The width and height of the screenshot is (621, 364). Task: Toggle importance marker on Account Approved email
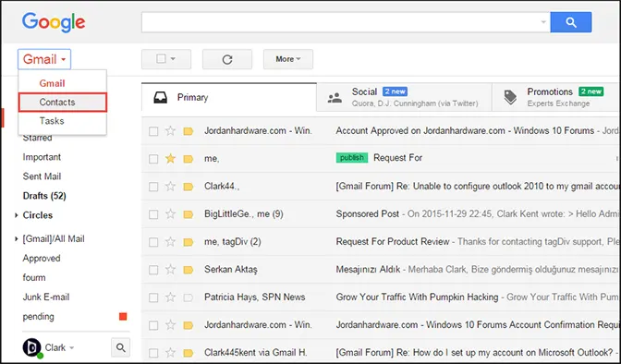click(189, 131)
